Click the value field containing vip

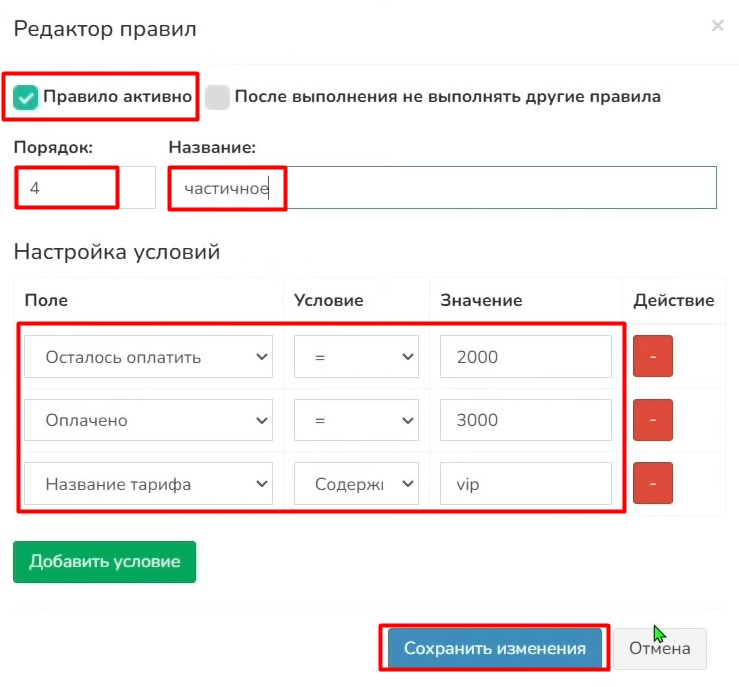525,484
